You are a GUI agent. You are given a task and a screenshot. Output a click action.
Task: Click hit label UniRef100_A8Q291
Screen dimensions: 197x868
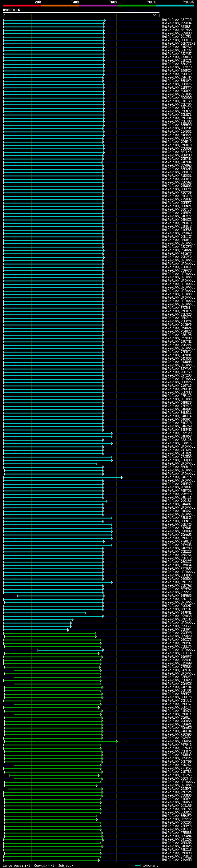[177, 128]
